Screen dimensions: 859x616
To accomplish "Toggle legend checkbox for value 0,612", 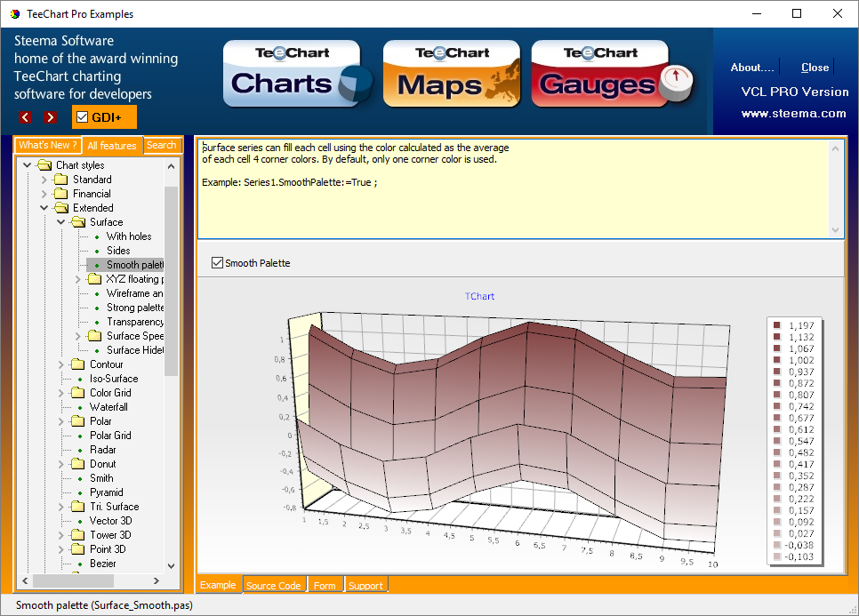I will coord(777,429).
